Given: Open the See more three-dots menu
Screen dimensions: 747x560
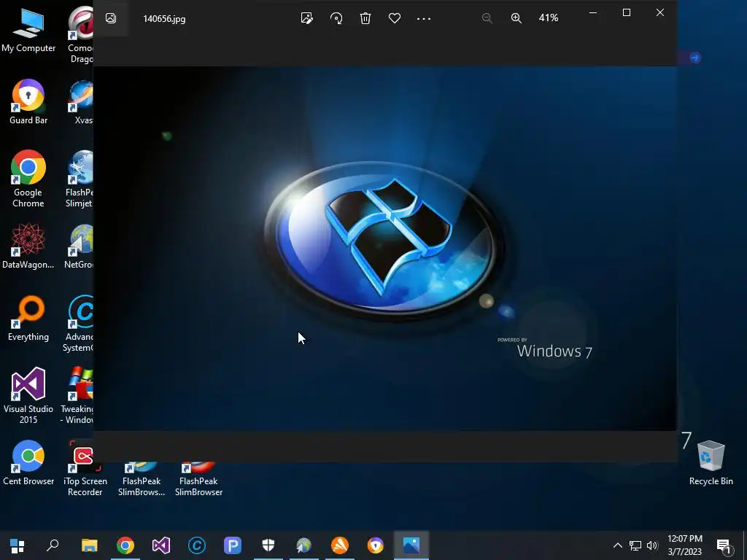Looking at the screenshot, I should click(424, 18).
